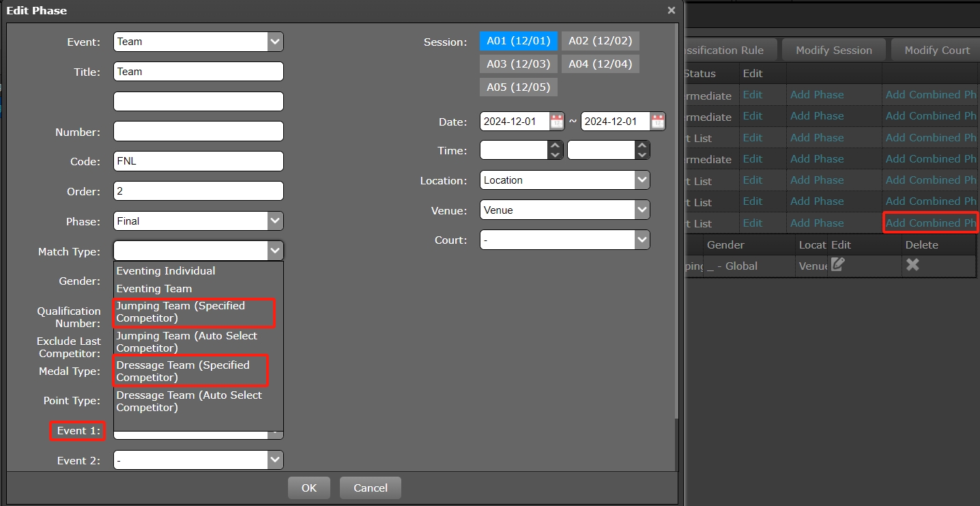Select Dressage Team (Auto Select Competitor) option
Screen dimensions: 980x506
coord(193,402)
